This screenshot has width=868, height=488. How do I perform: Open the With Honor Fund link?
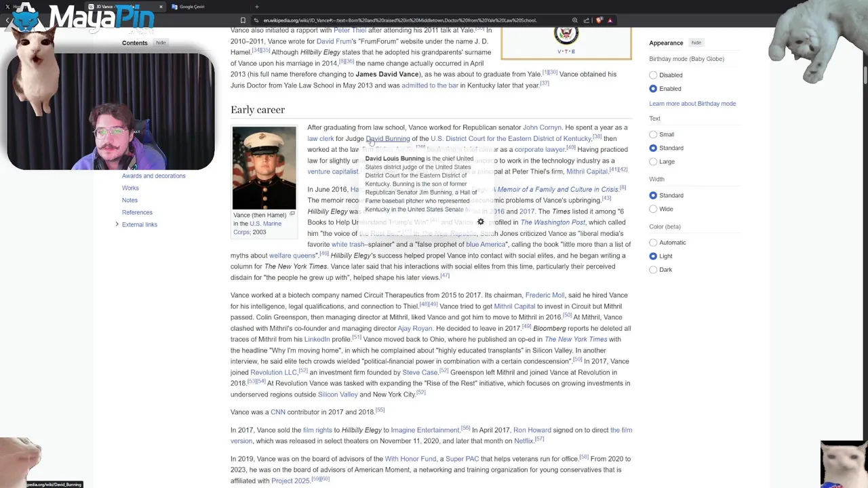(410, 459)
